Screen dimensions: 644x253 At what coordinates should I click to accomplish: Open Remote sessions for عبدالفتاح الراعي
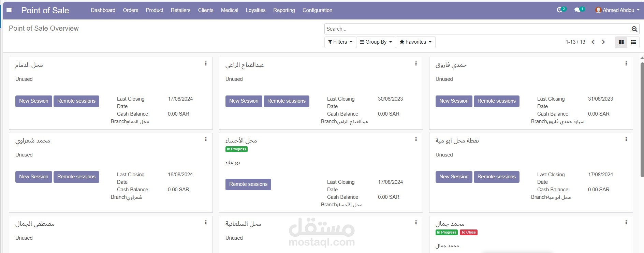(x=287, y=101)
